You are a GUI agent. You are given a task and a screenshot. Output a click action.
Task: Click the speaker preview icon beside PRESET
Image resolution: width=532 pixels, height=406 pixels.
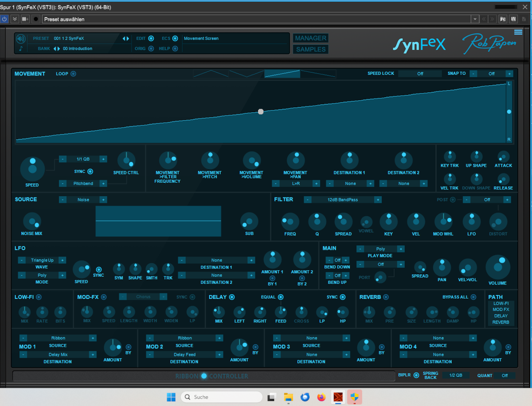21,39
